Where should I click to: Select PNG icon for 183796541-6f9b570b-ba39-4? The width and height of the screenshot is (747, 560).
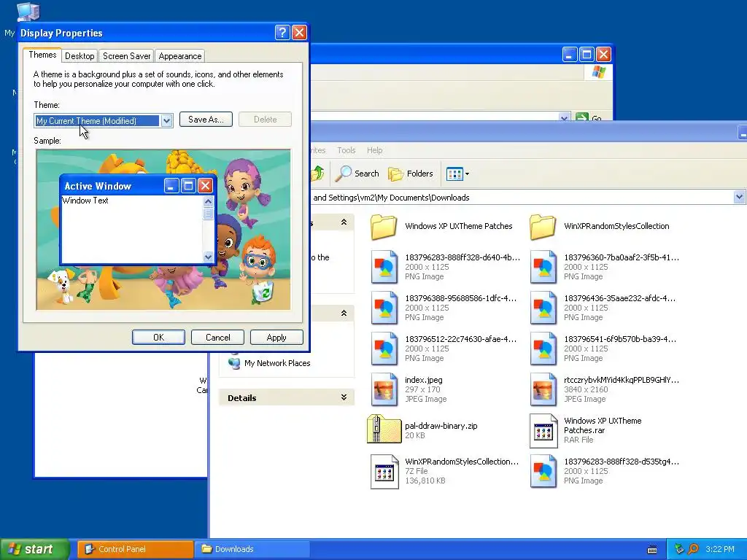pos(543,349)
